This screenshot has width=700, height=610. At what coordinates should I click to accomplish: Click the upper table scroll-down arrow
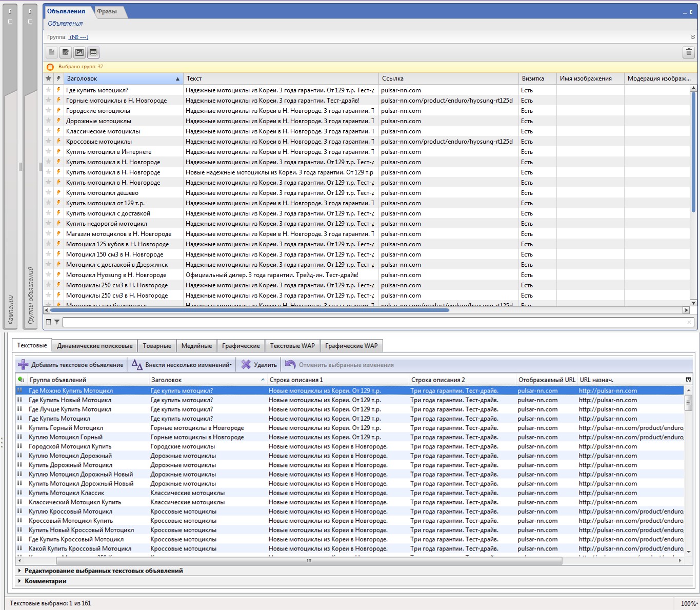point(693,303)
